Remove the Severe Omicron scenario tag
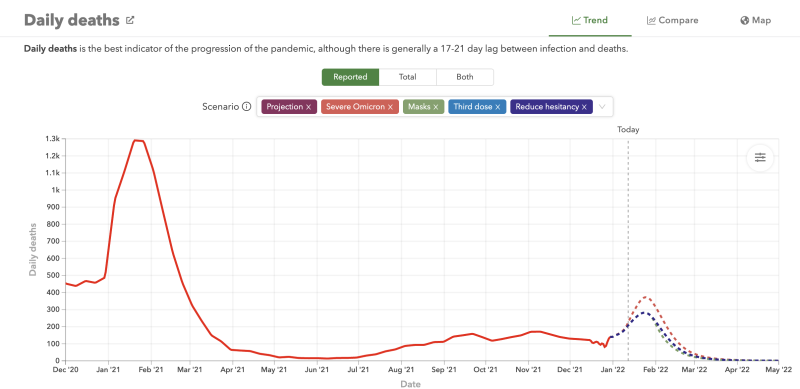Screen dimensions: 800x389 click(x=390, y=107)
